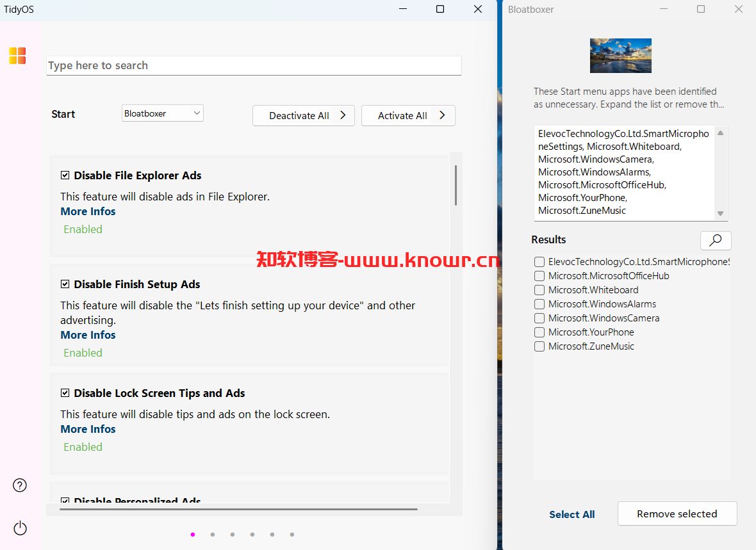Maximize the TidyOS window
756x550 pixels.
(x=440, y=9)
